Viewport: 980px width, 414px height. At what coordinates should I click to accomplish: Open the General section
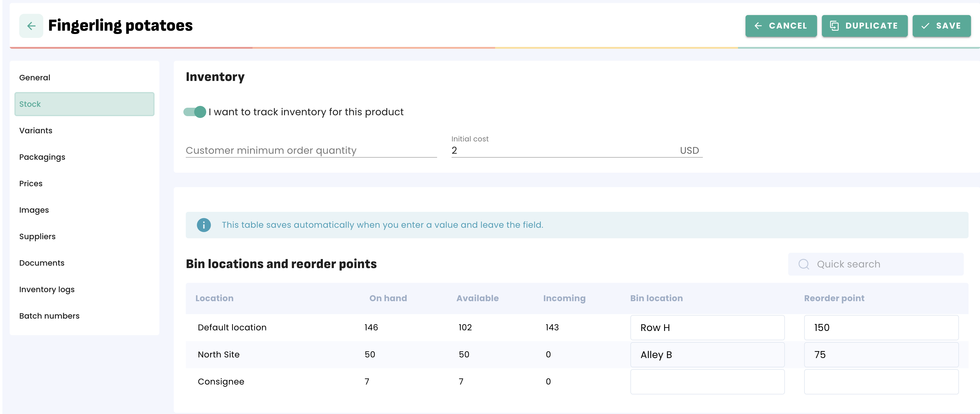[35, 78]
